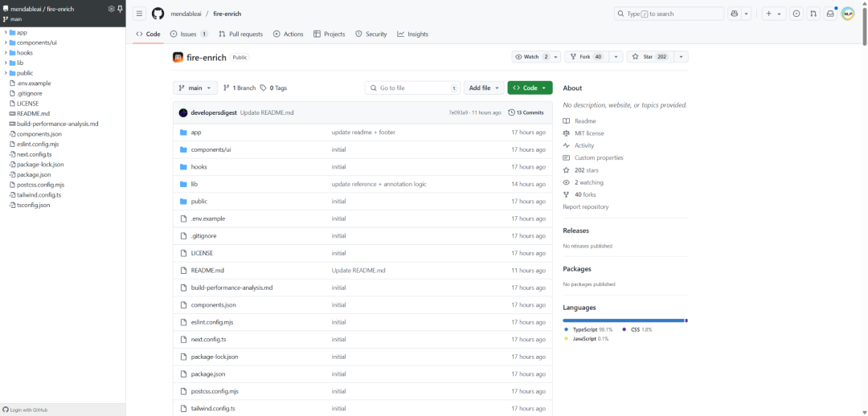Image resolution: width=868 pixels, height=416 pixels.
Task: Fork the repository
Action: coord(586,57)
